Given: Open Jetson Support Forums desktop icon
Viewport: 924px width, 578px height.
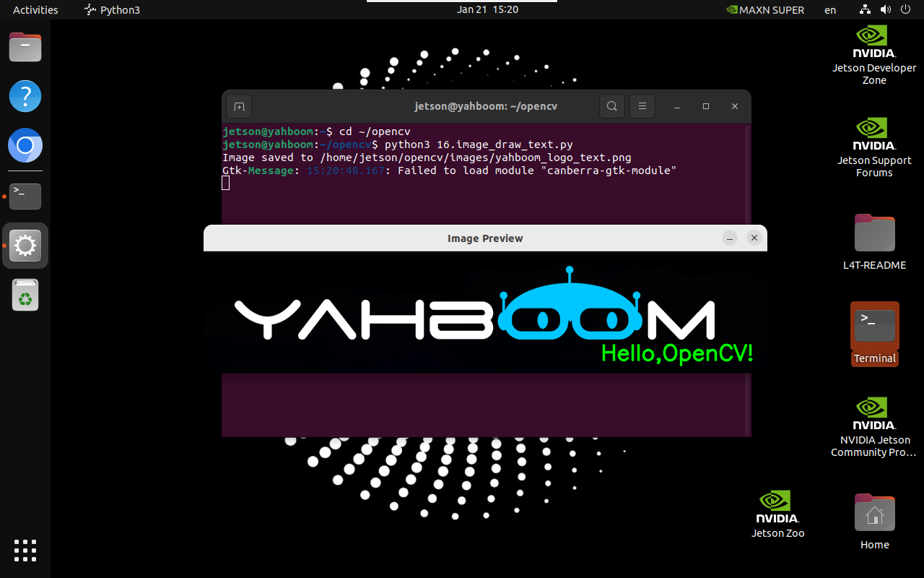Looking at the screenshot, I should (x=874, y=147).
